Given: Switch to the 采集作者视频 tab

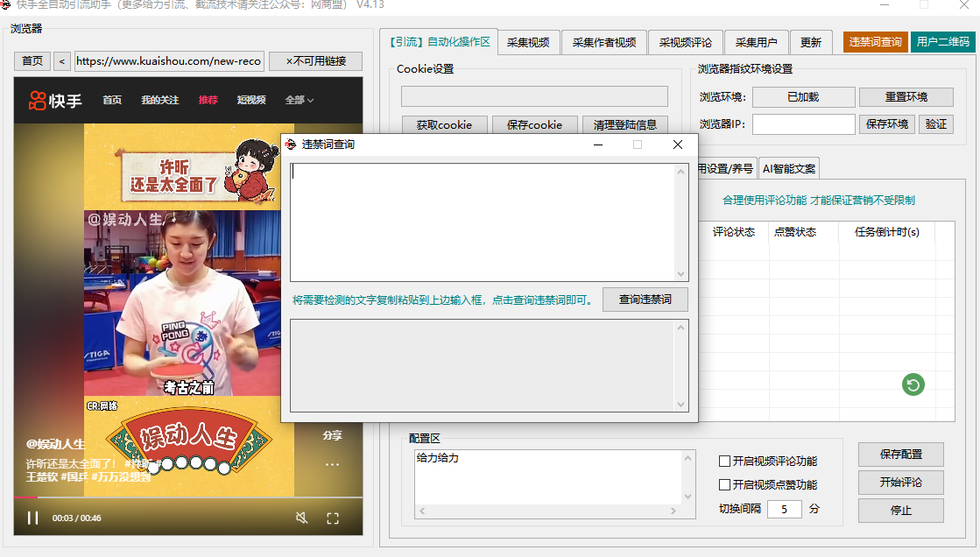Looking at the screenshot, I should pos(603,43).
